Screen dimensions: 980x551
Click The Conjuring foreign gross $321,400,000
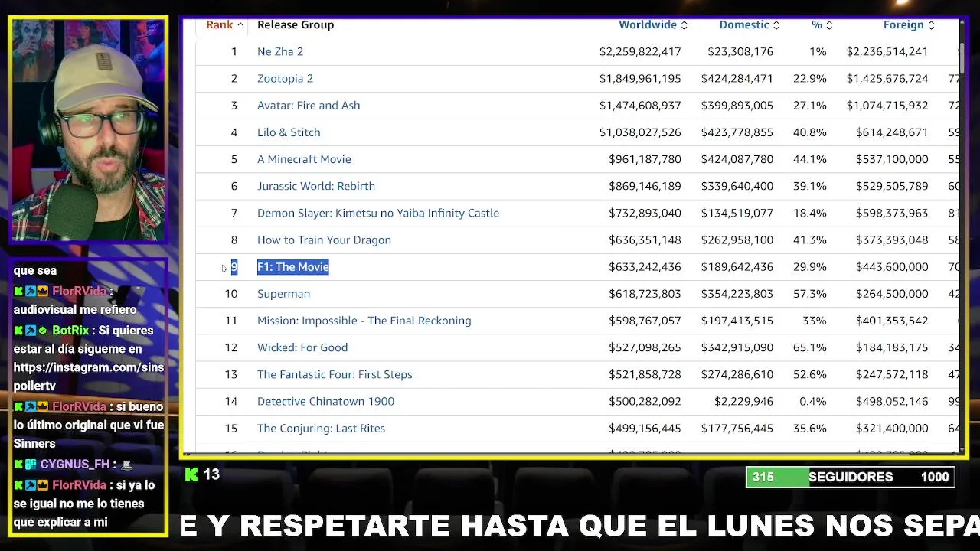[x=892, y=428]
